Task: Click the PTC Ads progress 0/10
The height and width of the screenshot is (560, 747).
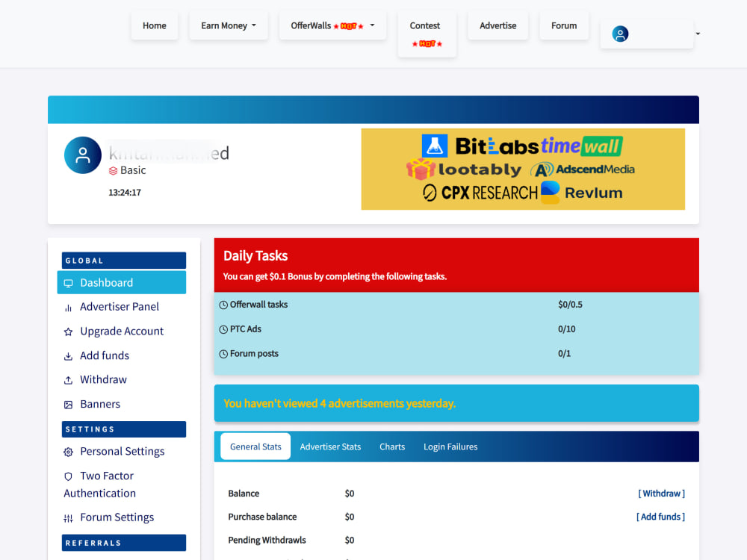Action: (x=566, y=329)
